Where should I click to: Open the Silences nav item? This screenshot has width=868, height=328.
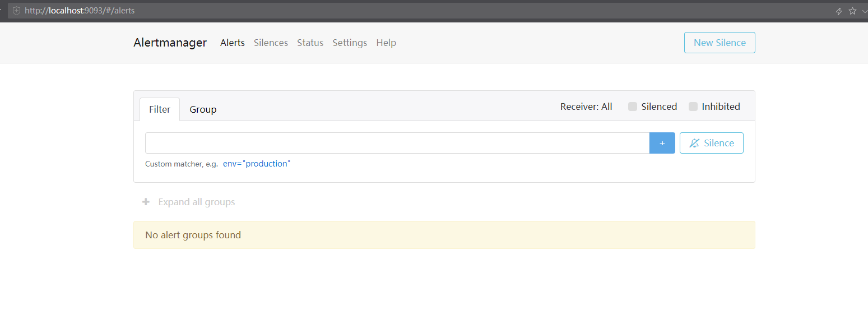(x=271, y=43)
